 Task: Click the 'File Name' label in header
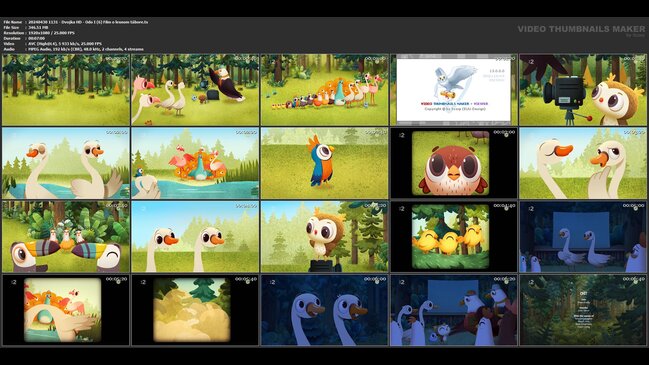coord(13,22)
